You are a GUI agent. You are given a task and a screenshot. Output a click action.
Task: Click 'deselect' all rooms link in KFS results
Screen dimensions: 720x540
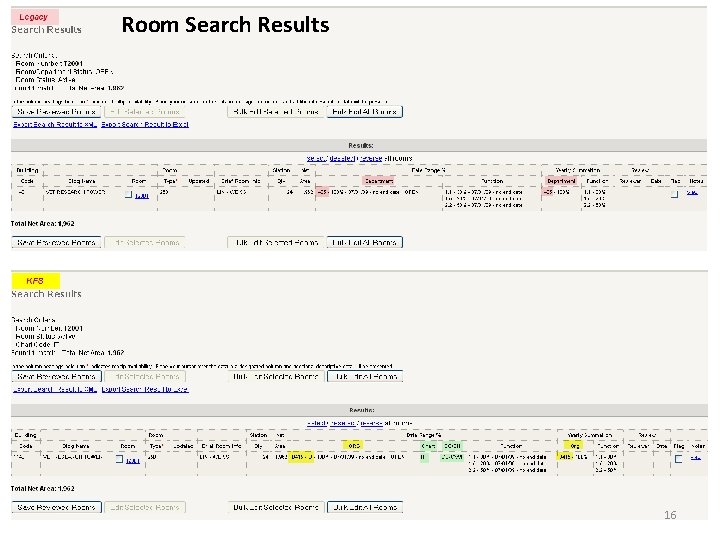343,423
